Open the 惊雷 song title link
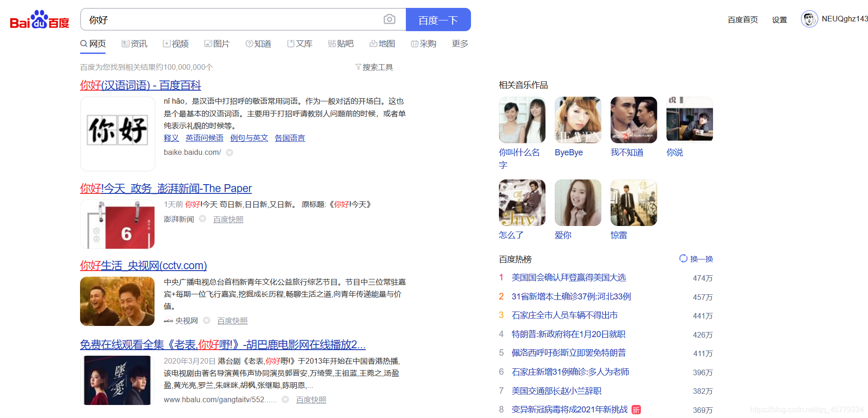The image size is (868, 418). coord(619,235)
